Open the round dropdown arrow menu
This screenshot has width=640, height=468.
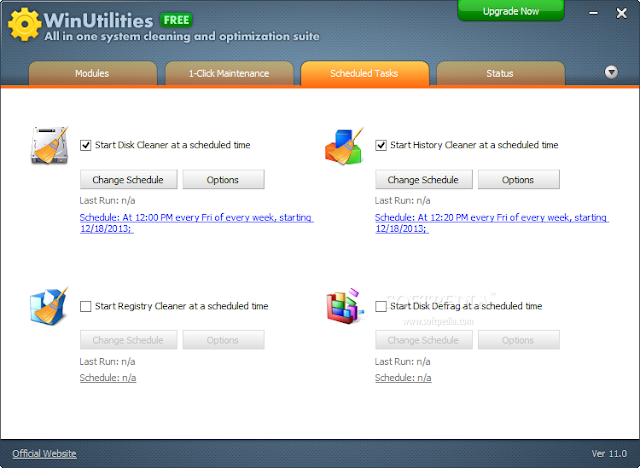click(611, 73)
